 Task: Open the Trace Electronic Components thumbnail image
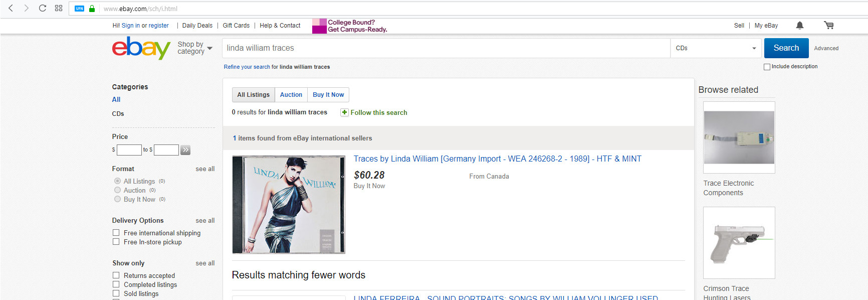pyautogui.click(x=739, y=137)
